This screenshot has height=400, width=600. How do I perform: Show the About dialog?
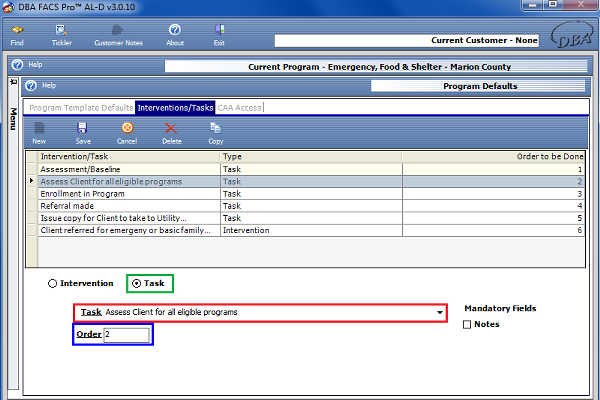(x=175, y=35)
